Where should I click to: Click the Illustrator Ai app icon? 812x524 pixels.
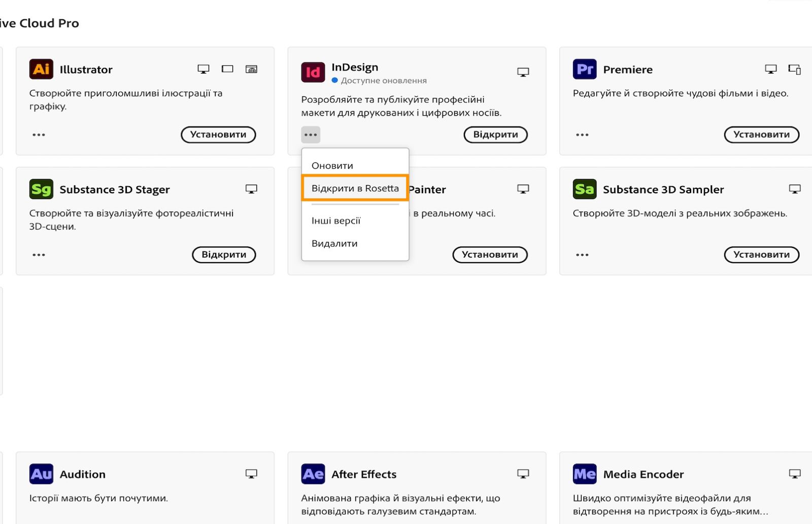pos(41,69)
